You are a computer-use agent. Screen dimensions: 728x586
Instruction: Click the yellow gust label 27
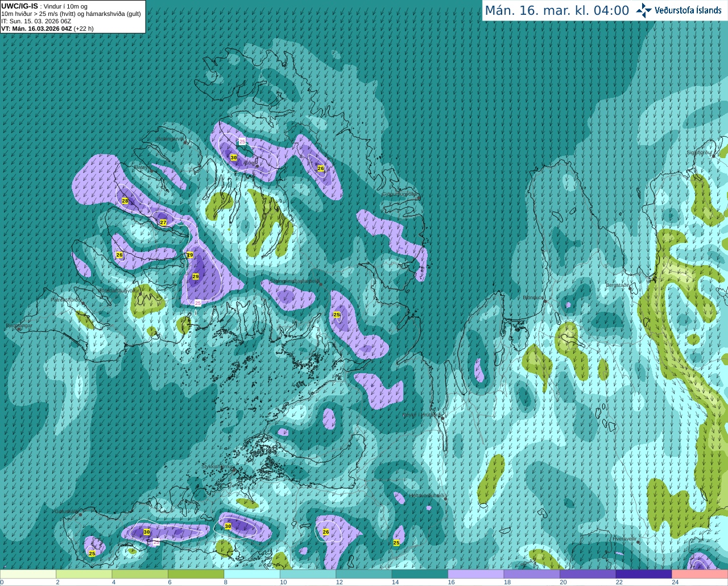163,222
